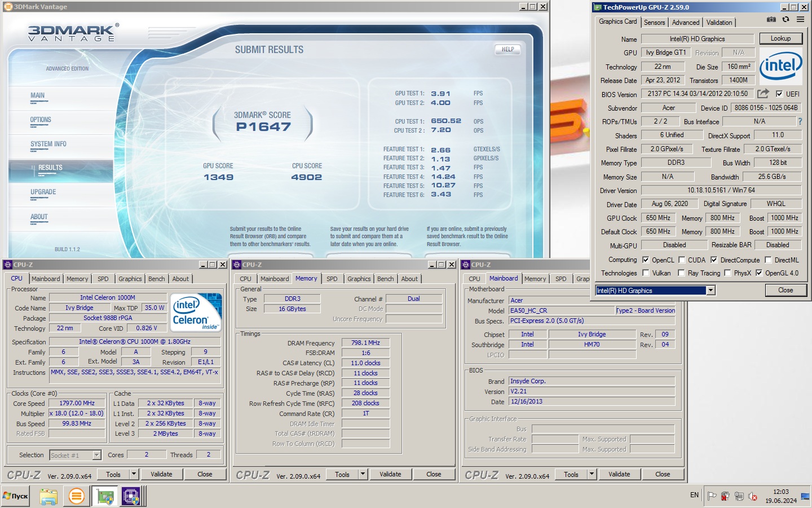The height and width of the screenshot is (508, 812).
Task: Open SPD tab in CPU-Z Memory window
Action: (332, 279)
